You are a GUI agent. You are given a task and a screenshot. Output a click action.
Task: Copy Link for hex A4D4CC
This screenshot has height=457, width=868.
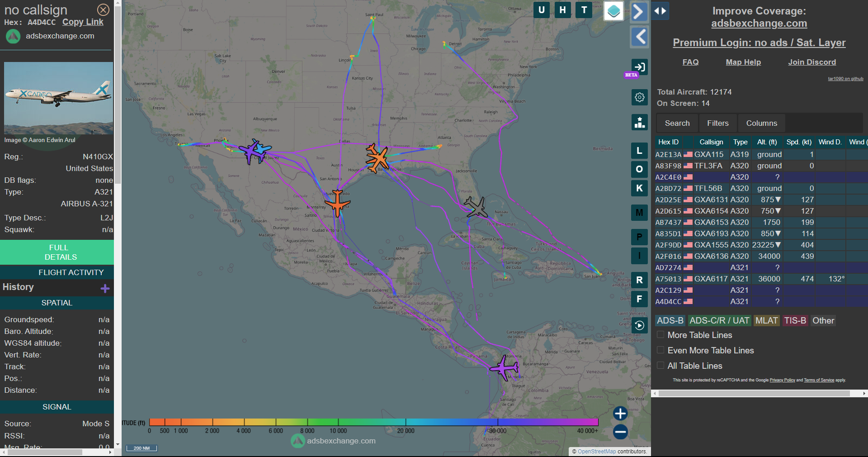pyautogui.click(x=83, y=22)
